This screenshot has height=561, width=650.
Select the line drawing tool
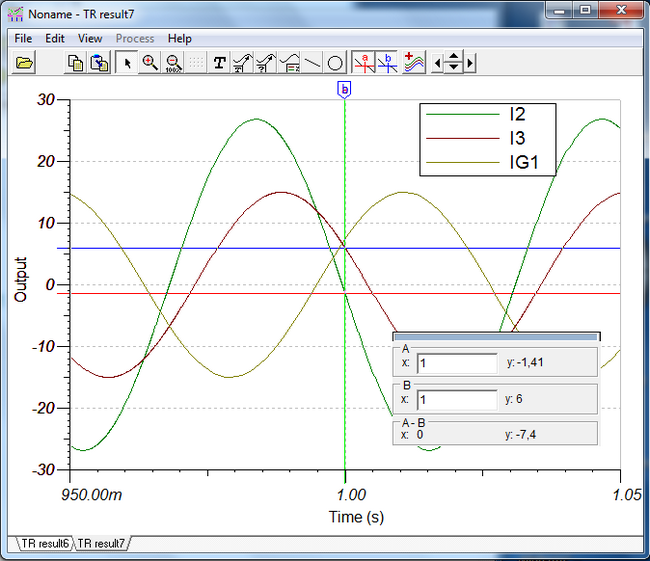tap(312, 63)
